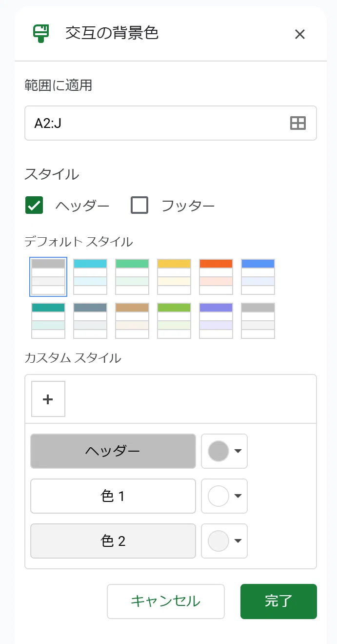Click the キャンセル button
Viewport: 337px width, 644px height.
click(166, 602)
